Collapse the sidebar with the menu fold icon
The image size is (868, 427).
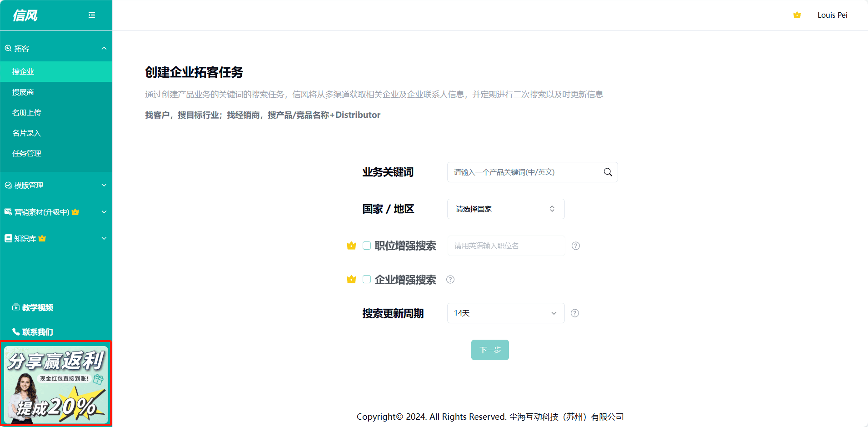pyautogui.click(x=92, y=15)
